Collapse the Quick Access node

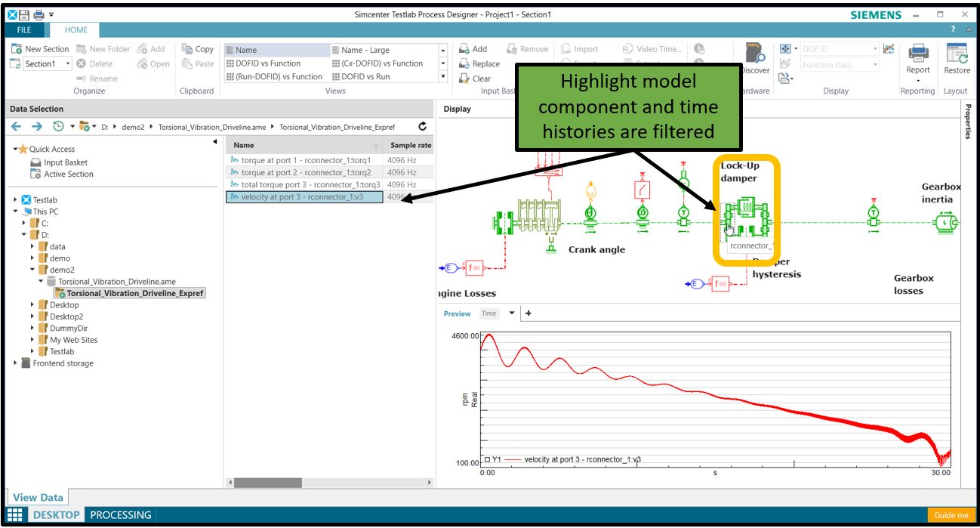(15, 149)
